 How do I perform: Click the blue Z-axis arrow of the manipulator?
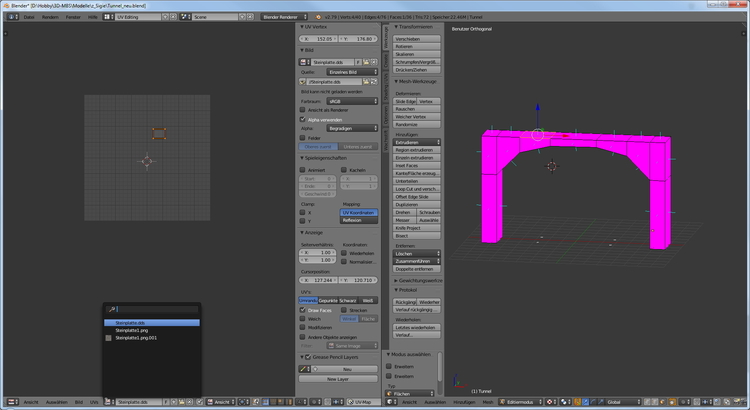tap(537, 108)
